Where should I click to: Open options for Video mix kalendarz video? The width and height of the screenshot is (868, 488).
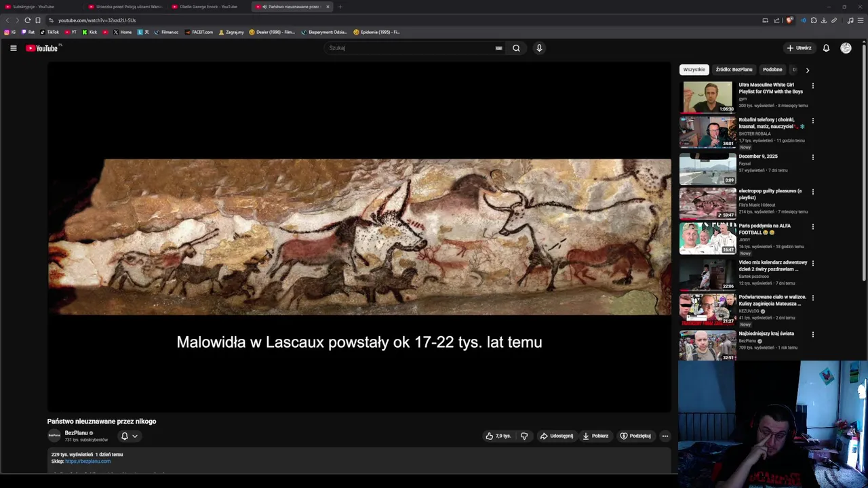point(812,263)
